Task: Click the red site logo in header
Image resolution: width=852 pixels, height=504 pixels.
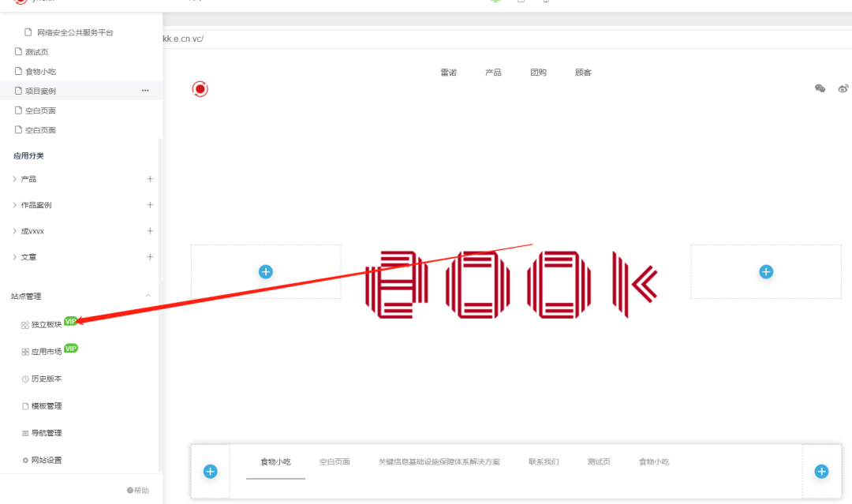Action: pos(200,88)
